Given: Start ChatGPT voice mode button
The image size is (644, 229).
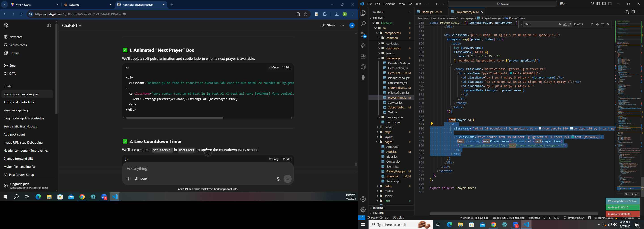Looking at the screenshot, I should pos(288,179).
